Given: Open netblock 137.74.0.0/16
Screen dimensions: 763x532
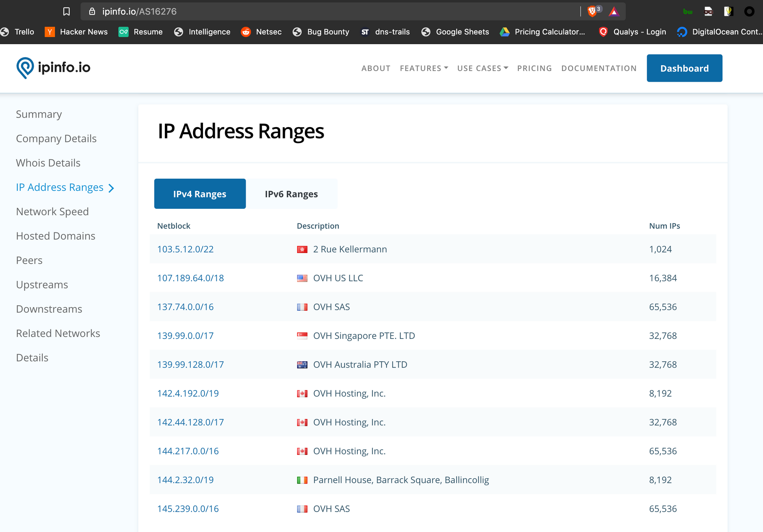Looking at the screenshot, I should coord(185,307).
